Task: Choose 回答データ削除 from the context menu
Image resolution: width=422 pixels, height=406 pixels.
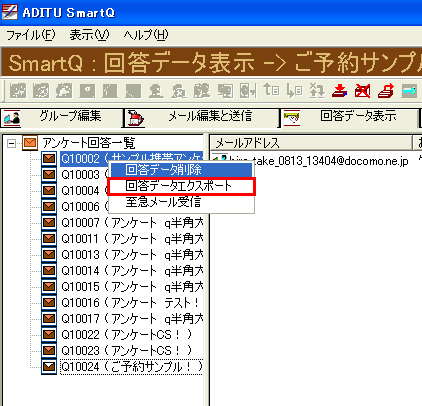Action: (x=181, y=170)
